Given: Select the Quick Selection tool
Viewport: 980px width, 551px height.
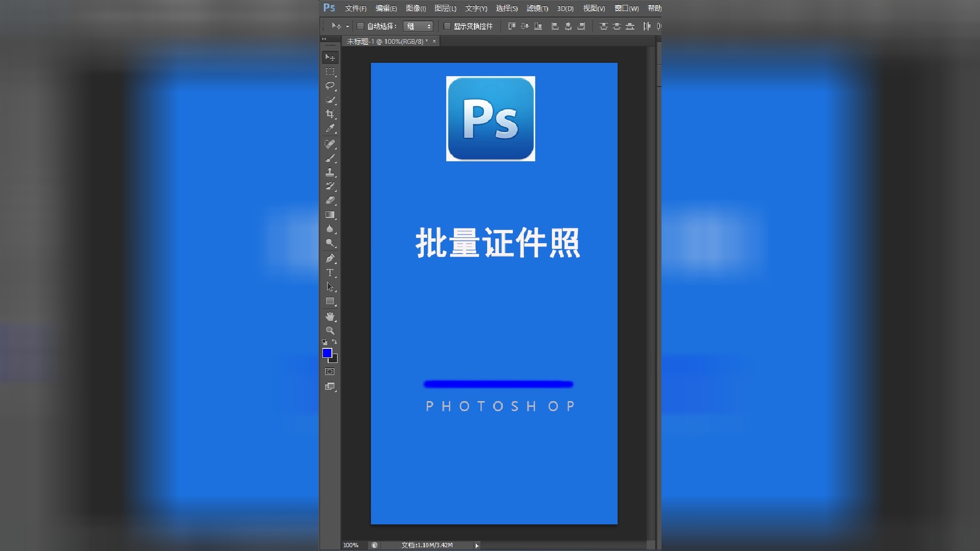Looking at the screenshot, I should [x=330, y=100].
